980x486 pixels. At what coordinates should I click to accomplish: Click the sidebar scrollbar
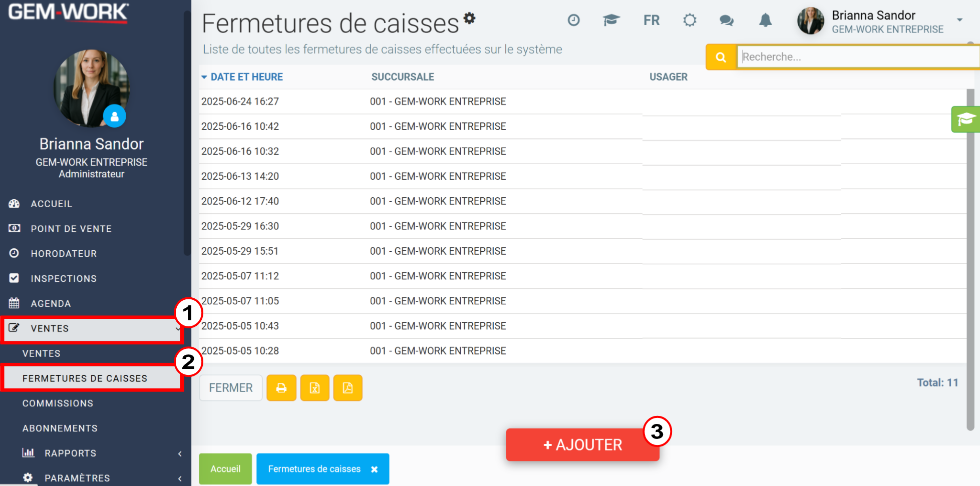(187, 133)
